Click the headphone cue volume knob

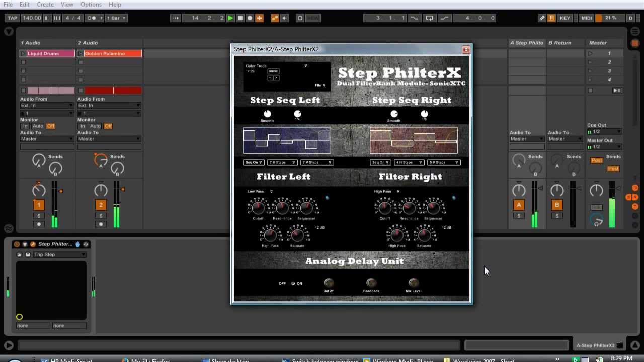coord(597,220)
